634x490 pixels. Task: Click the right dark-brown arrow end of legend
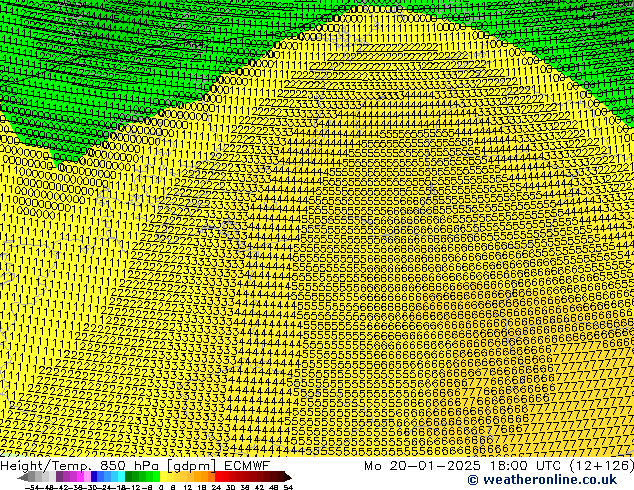click(288, 477)
